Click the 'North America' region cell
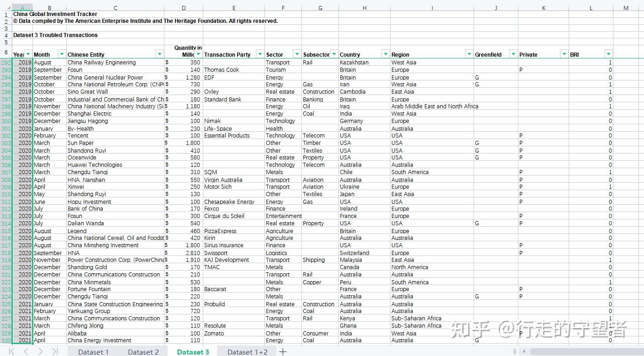644x356 pixels. click(432, 267)
